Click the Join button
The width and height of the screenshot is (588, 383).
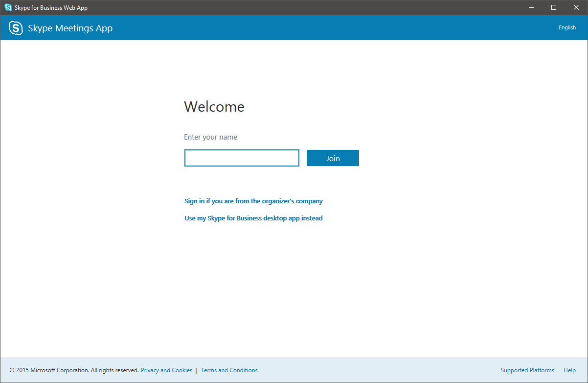[x=333, y=158]
